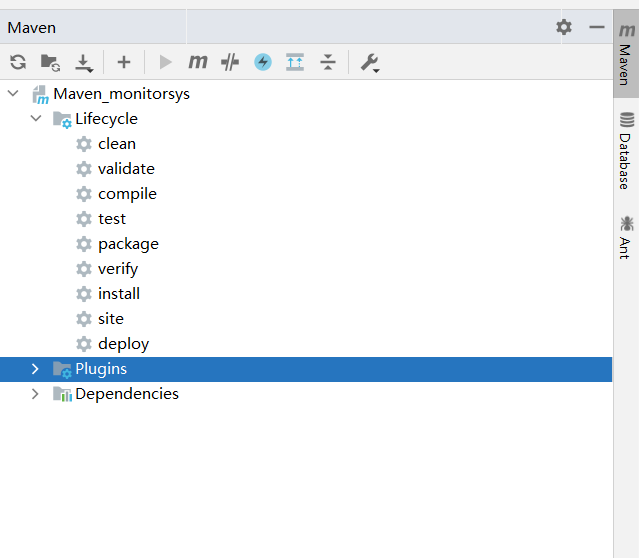Click the gear icon beside verify

click(84, 269)
